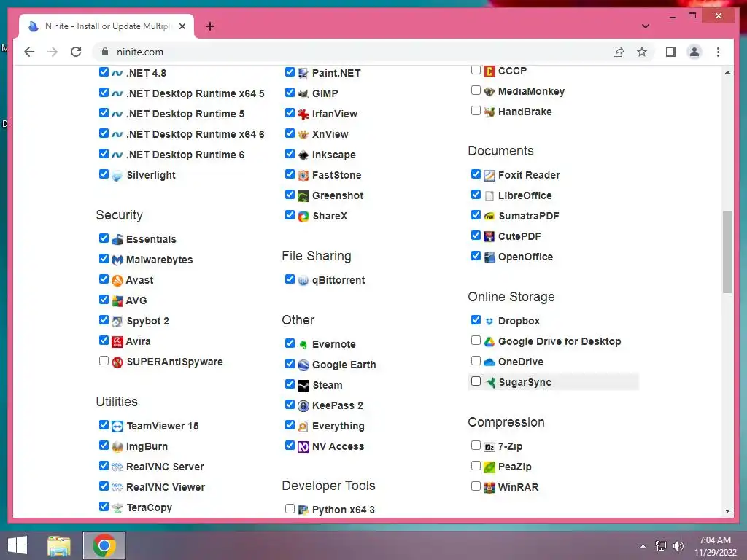Open Chrome tab search dropdown arrow
747x560 pixels.
click(646, 26)
